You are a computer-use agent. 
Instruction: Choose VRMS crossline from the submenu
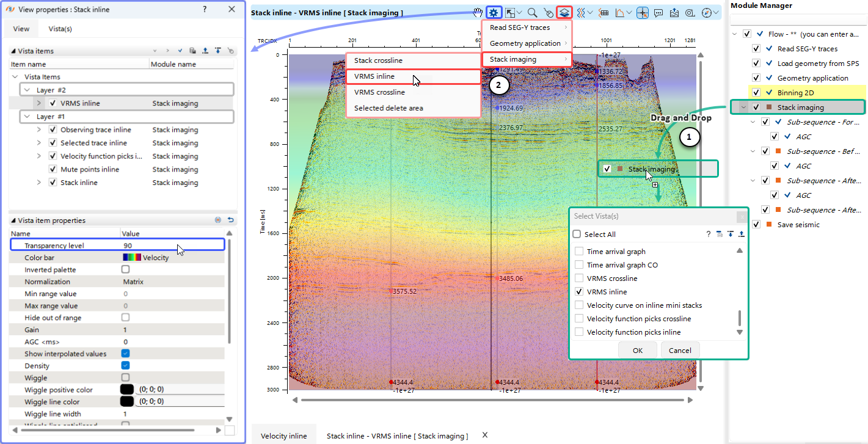click(379, 92)
